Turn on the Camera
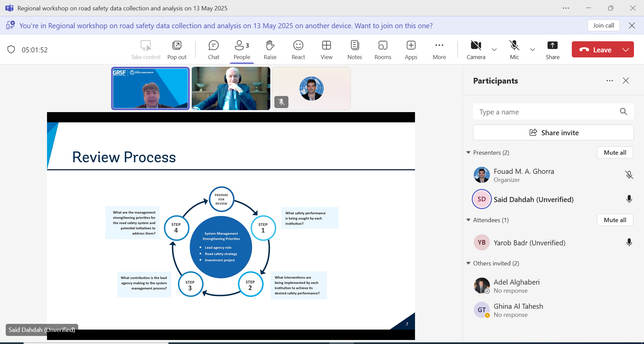Image resolution: width=644 pixels, height=344 pixels. pyautogui.click(x=476, y=50)
